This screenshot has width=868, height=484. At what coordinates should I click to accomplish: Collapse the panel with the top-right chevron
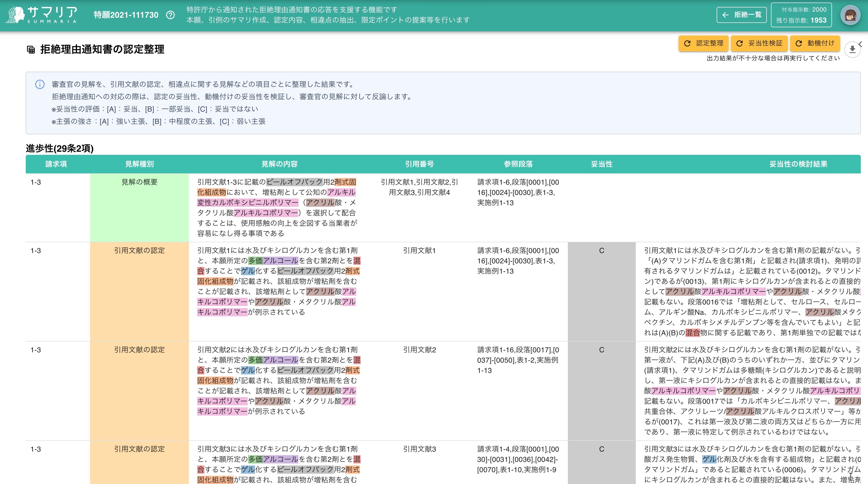[860, 44]
